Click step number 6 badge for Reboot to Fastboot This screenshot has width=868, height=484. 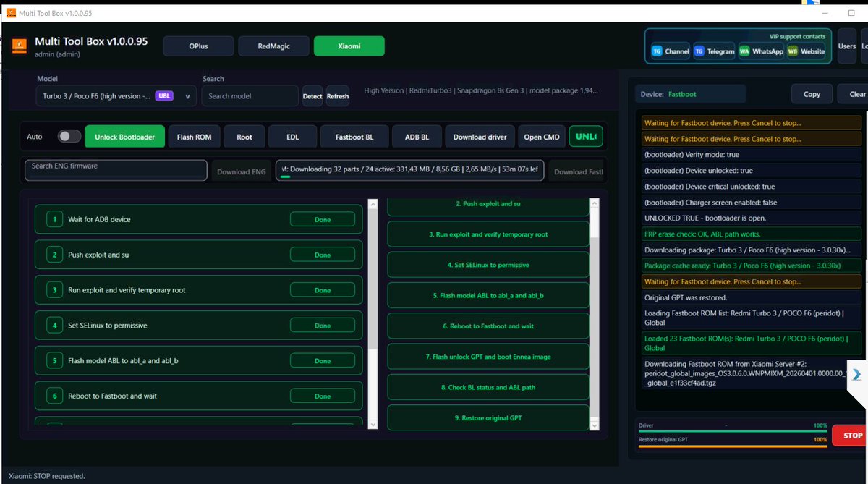coord(54,396)
